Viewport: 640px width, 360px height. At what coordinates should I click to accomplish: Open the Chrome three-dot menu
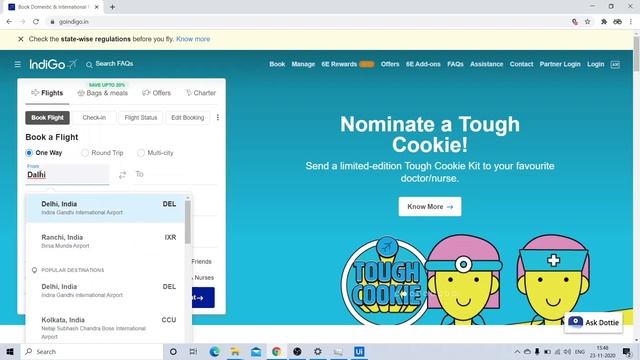click(631, 22)
